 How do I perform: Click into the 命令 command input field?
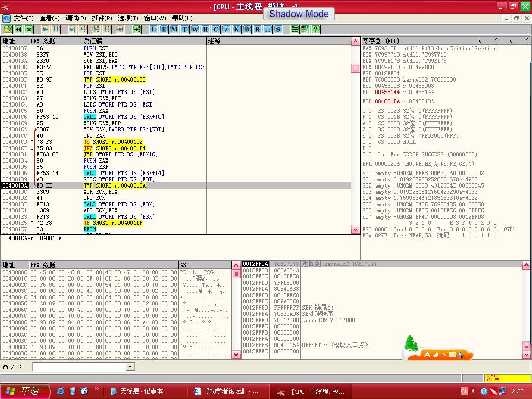coord(79,366)
